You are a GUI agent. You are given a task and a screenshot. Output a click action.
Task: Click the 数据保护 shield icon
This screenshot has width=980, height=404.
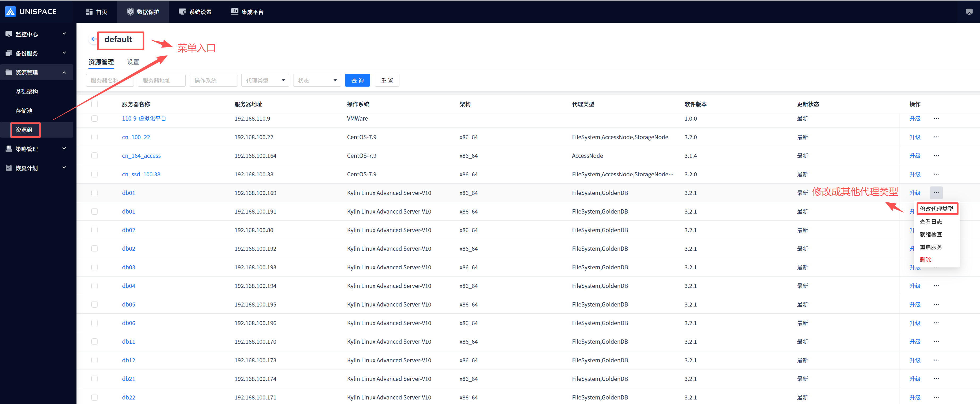click(130, 12)
